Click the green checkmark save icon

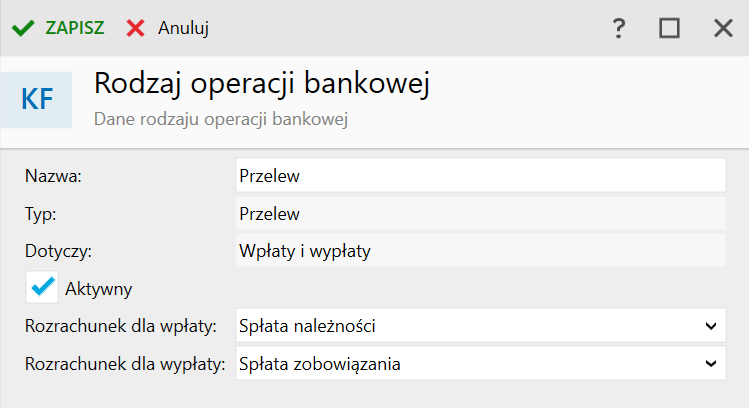22,28
